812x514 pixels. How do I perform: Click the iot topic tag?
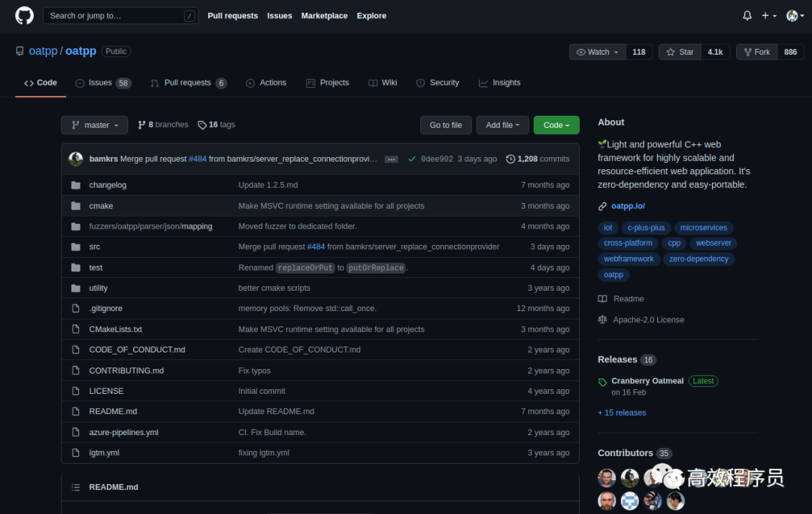coord(607,228)
